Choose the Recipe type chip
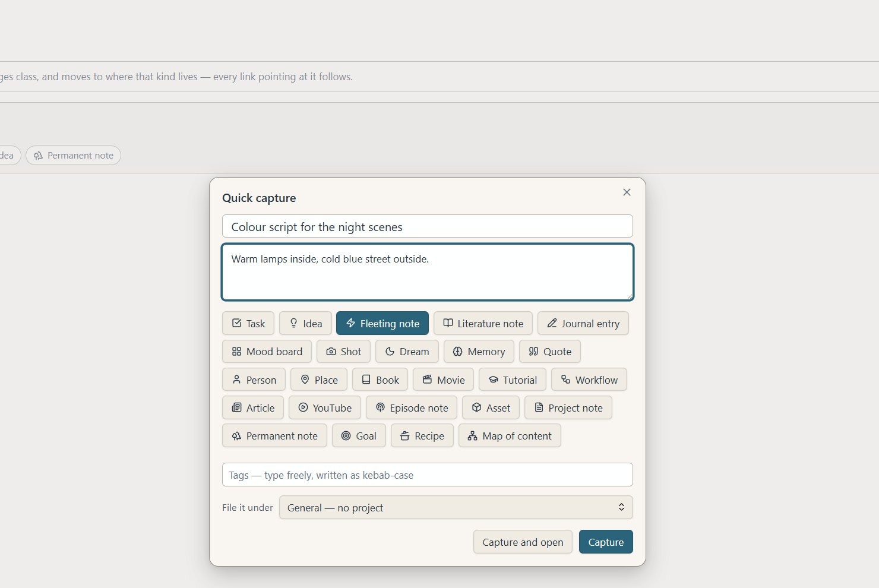This screenshot has width=879, height=588. 422,435
